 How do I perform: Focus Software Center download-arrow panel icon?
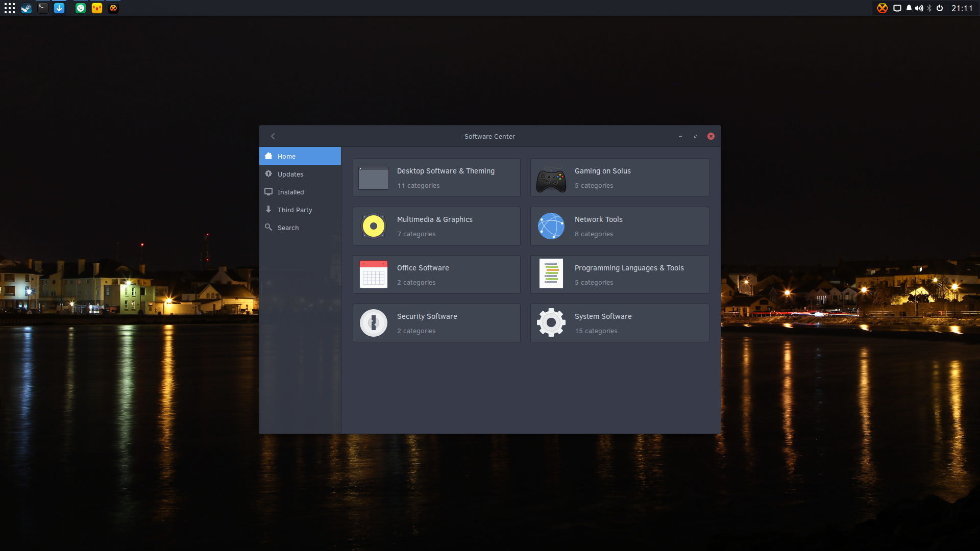[59, 8]
